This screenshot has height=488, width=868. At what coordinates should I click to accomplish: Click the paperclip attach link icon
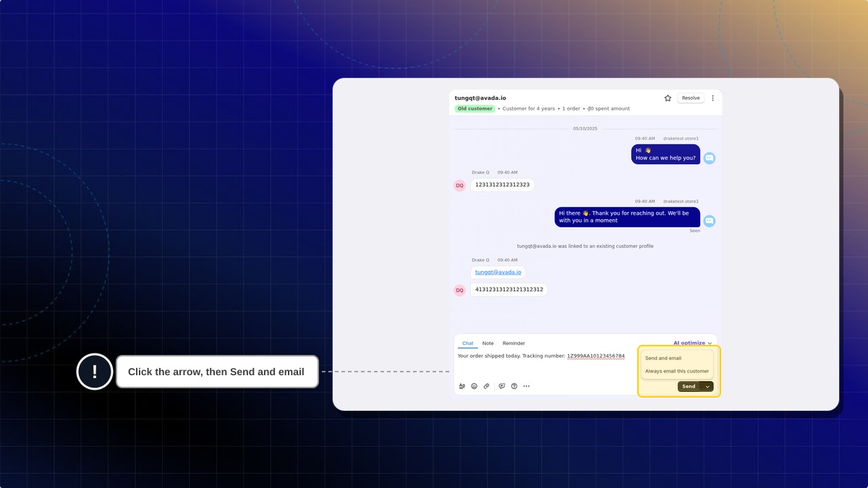click(487, 386)
